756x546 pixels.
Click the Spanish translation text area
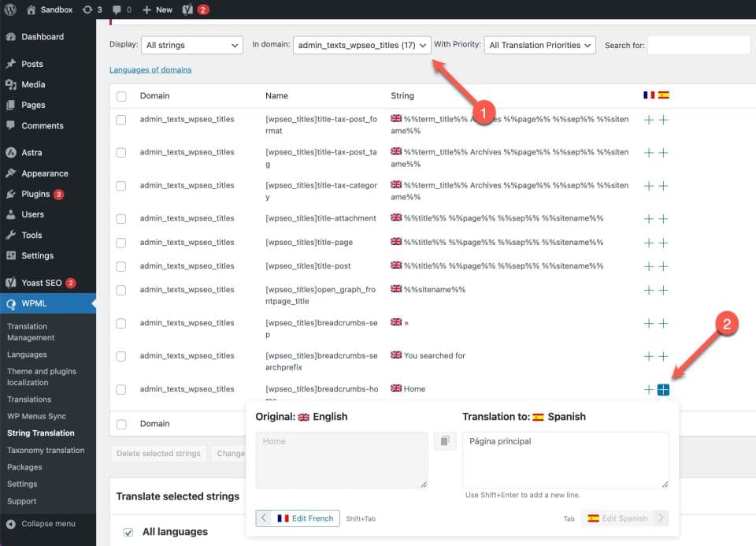(x=565, y=460)
